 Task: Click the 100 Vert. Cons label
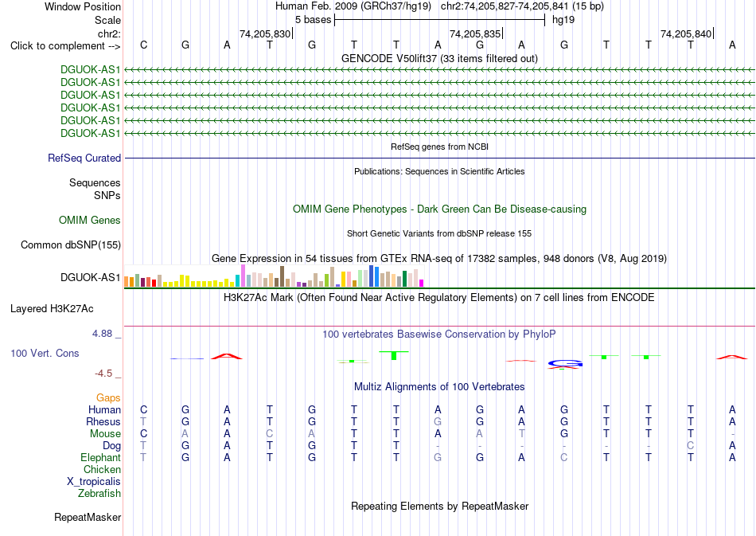pyautogui.click(x=45, y=353)
